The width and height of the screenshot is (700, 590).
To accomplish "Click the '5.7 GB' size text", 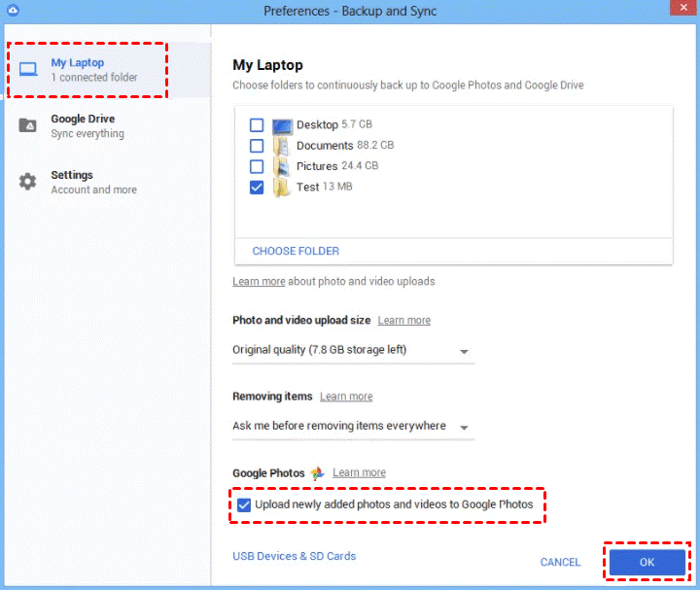I will 357,124.
